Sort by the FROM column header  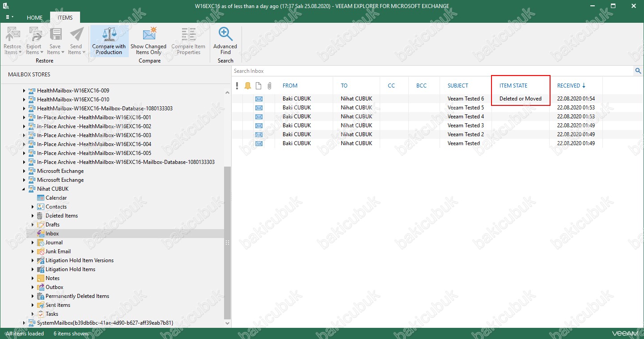click(x=290, y=86)
